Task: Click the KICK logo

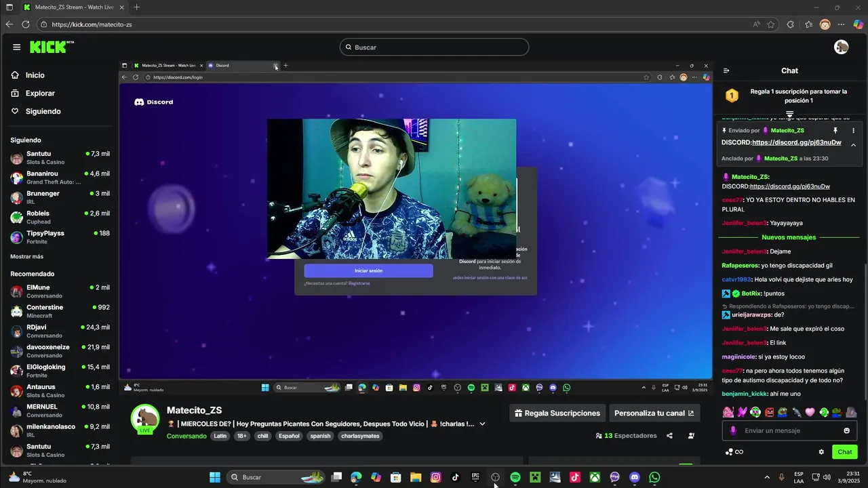Action: (x=52, y=47)
